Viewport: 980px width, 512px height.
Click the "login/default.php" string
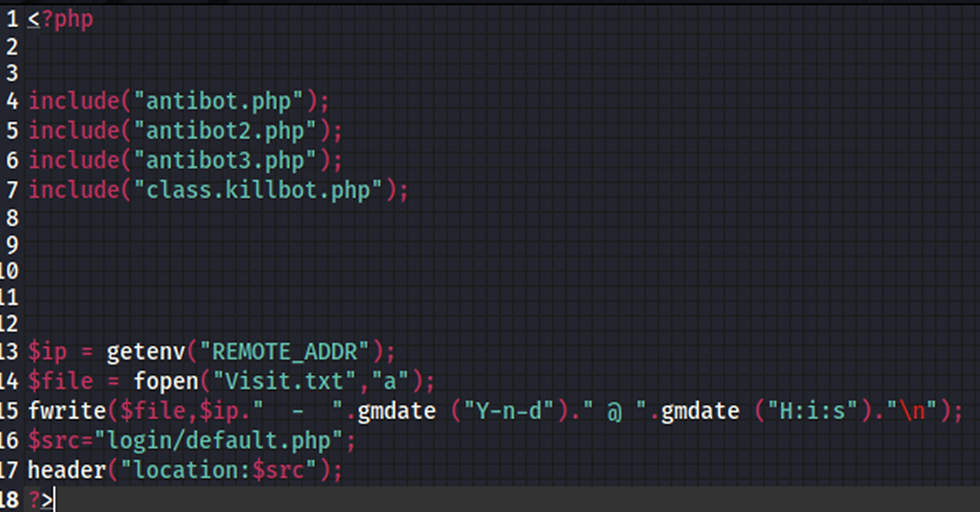pos(219,441)
